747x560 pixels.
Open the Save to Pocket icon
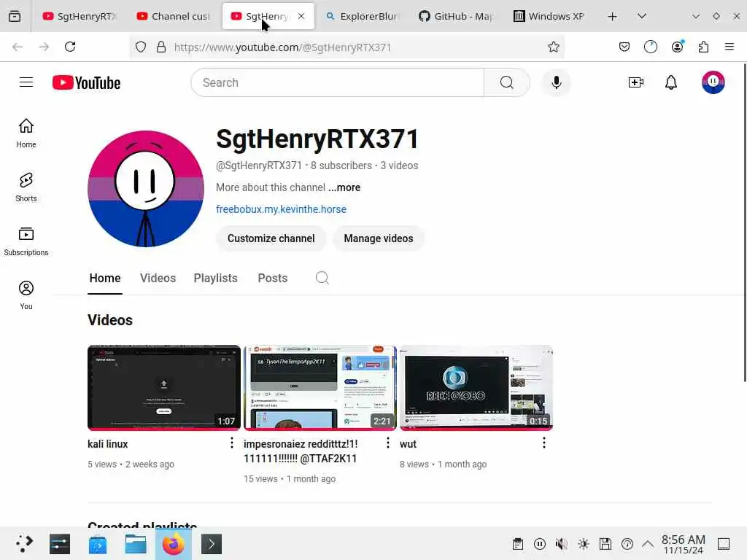click(624, 47)
